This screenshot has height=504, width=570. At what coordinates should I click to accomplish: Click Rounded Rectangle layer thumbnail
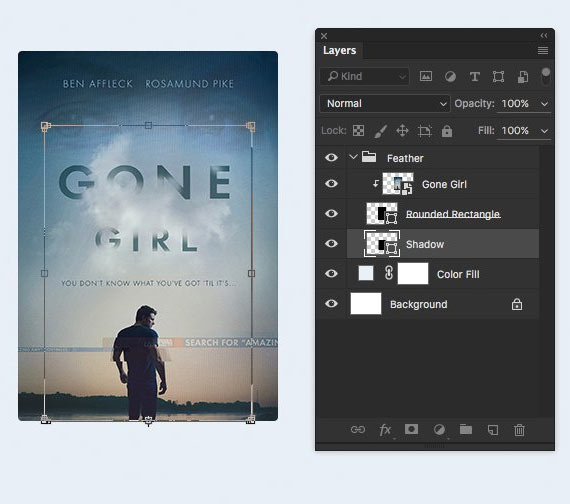click(x=382, y=214)
